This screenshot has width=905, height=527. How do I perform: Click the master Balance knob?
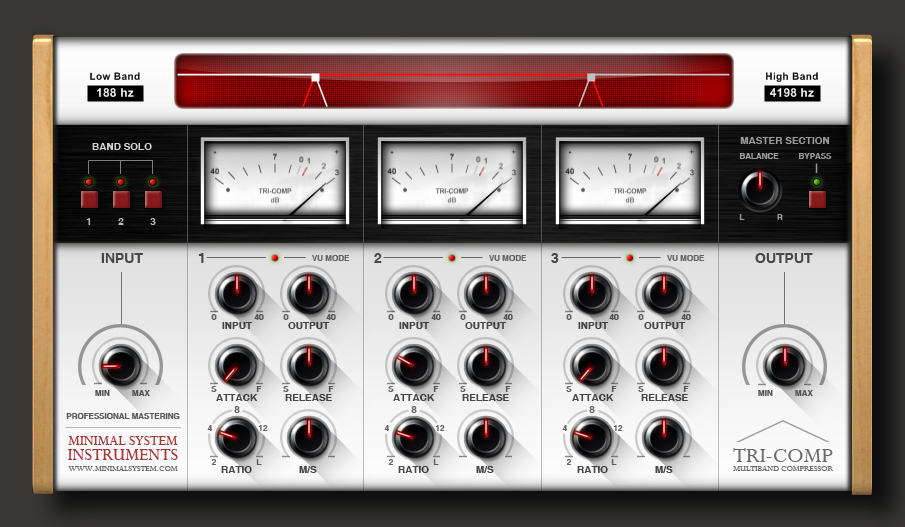[x=760, y=190]
